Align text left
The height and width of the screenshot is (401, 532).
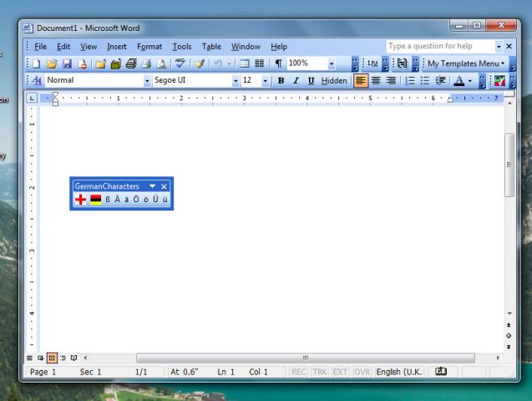(x=361, y=80)
